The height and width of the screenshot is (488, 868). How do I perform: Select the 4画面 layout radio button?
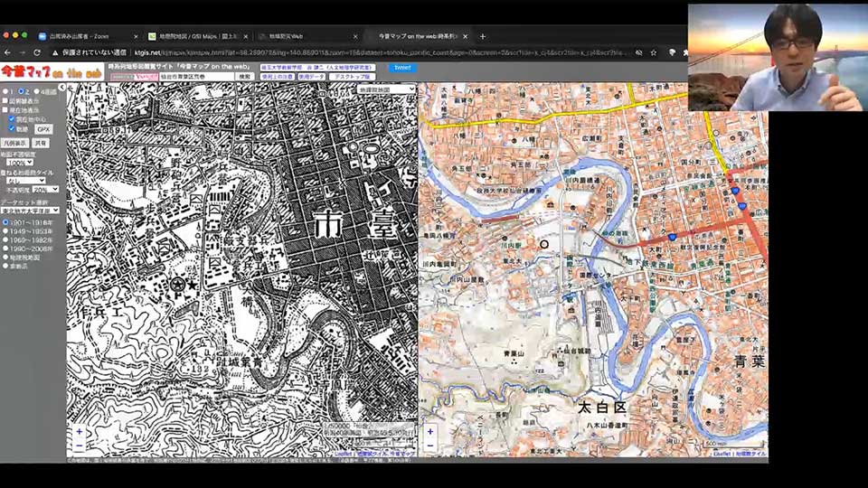[x=36, y=92]
